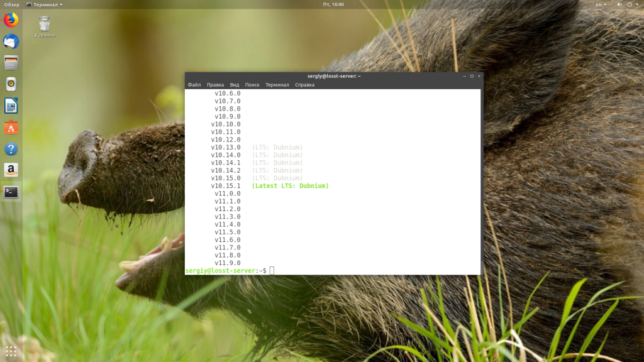Click the Обзор activities button
Viewport: 644px width, 362px height.
click(11, 4)
